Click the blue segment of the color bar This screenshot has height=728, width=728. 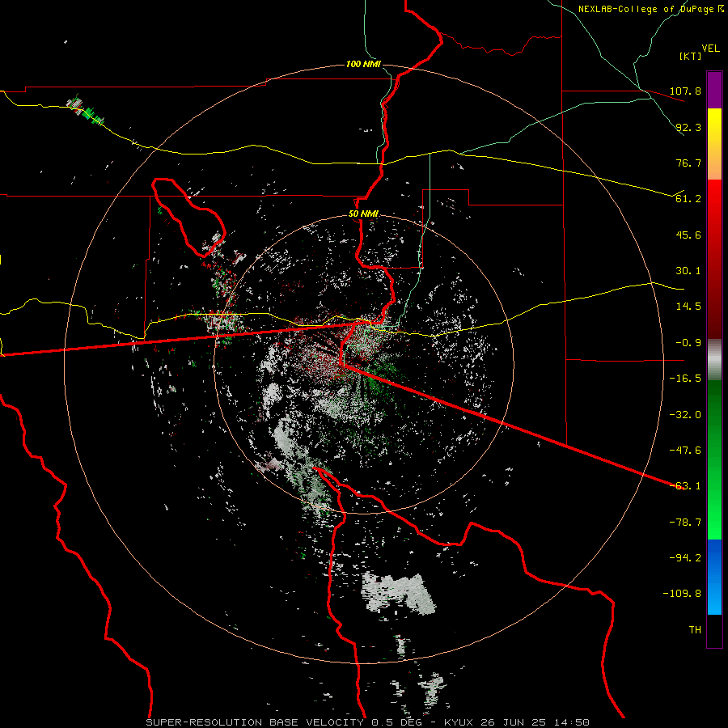click(714, 577)
